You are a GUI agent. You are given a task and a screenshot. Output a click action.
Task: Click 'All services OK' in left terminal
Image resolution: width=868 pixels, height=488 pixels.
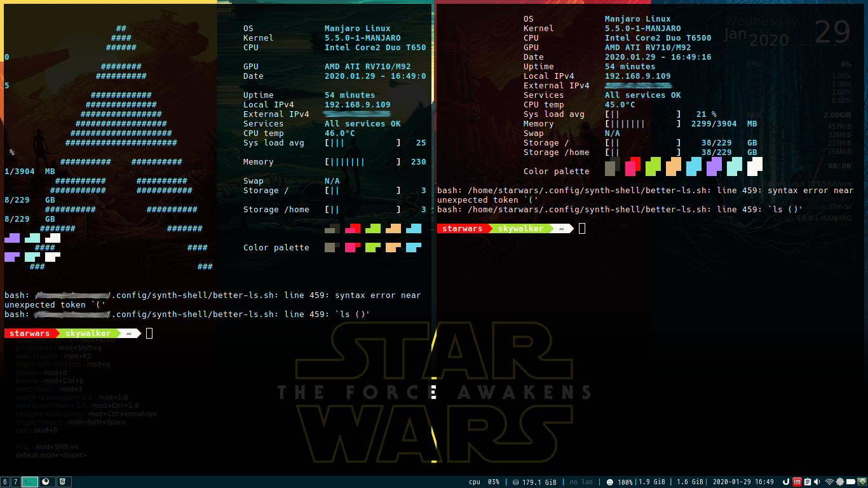point(363,124)
